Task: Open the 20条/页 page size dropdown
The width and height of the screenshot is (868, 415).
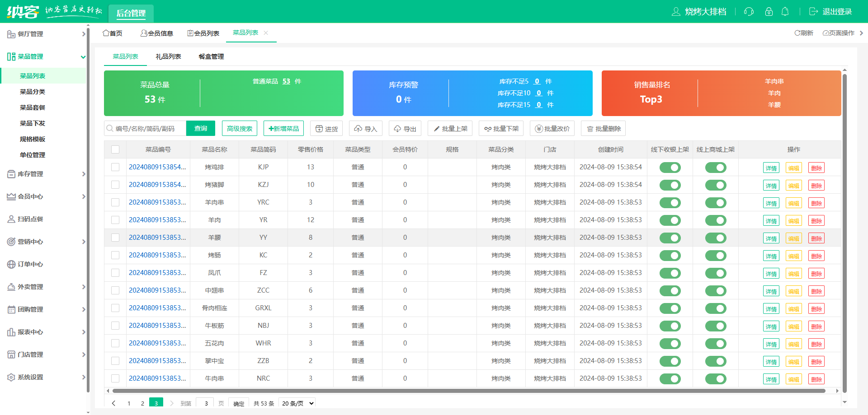Action: (x=297, y=403)
